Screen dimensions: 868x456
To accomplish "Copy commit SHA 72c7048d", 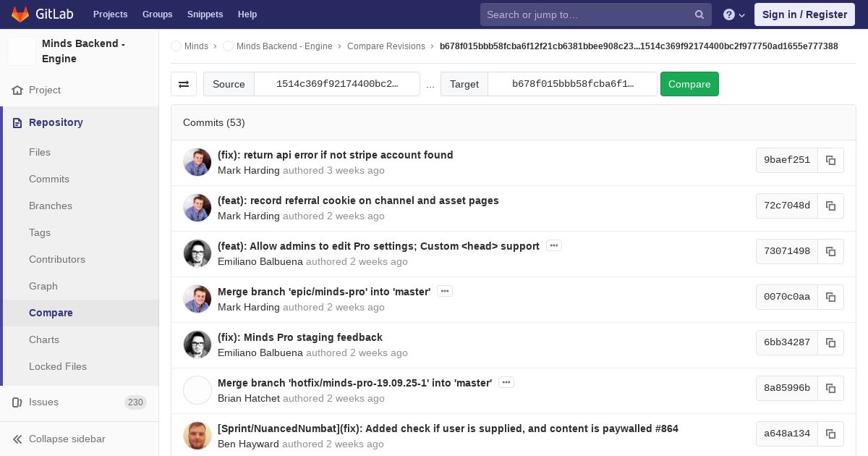I will pyautogui.click(x=830, y=206).
